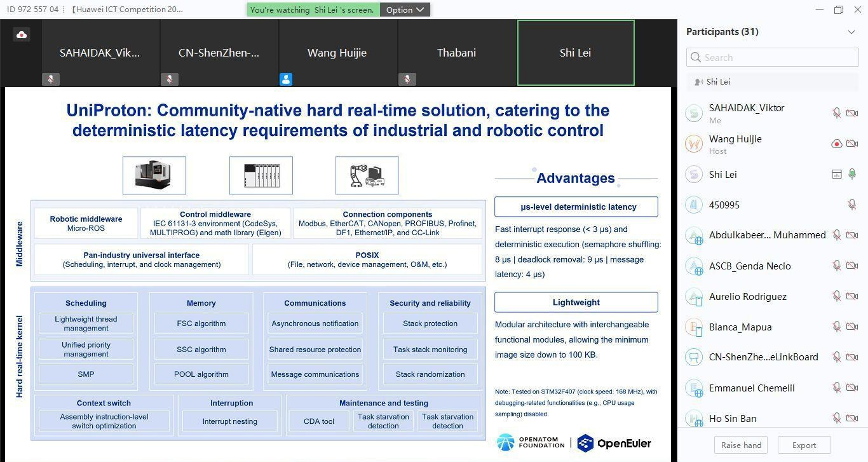Toggle SAHAIDAK_Viktor's microphone in participant list
Viewport: 868px width, 462px height.
[x=837, y=113]
